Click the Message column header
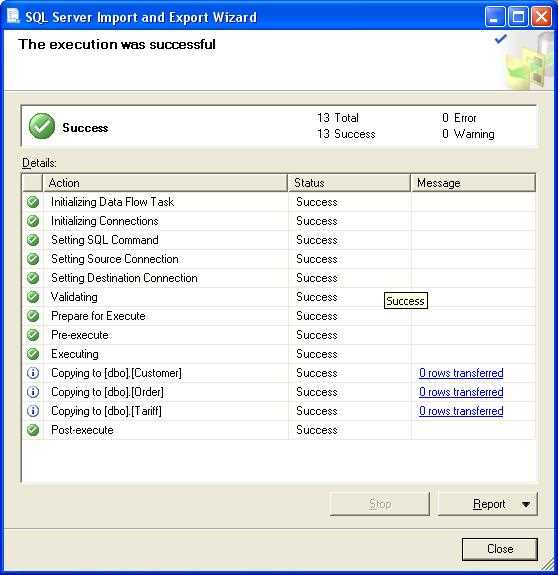Screen dimensions: 558x575 [473, 183]
